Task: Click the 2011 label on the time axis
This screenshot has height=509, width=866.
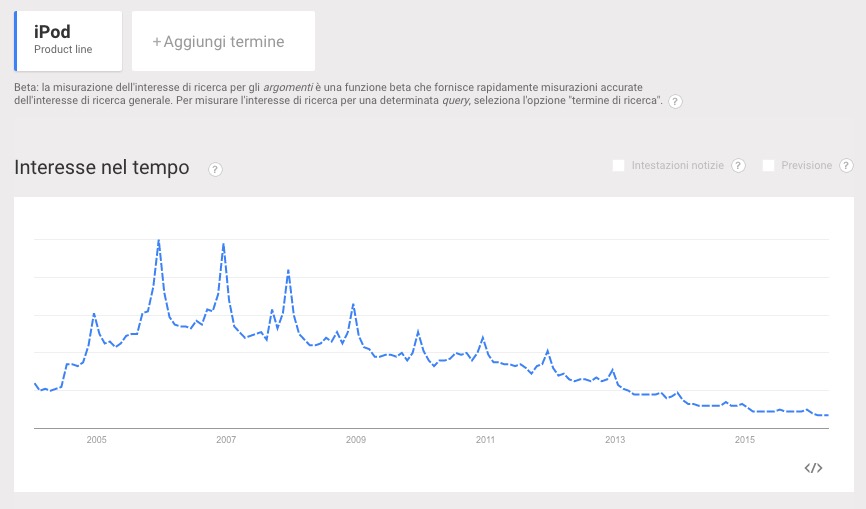Action: 485,439
